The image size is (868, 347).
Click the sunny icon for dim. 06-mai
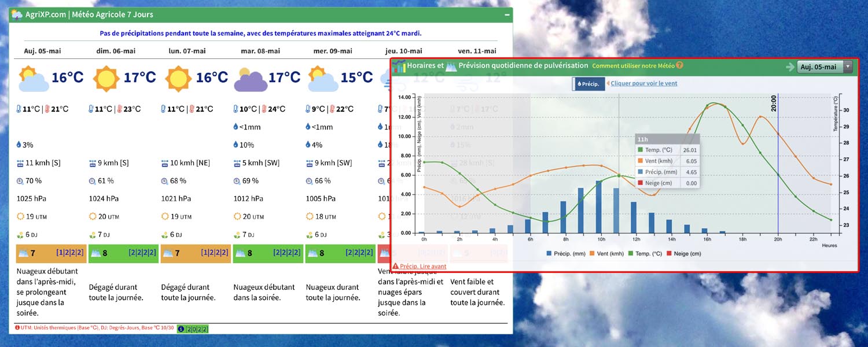click(105, 77)
